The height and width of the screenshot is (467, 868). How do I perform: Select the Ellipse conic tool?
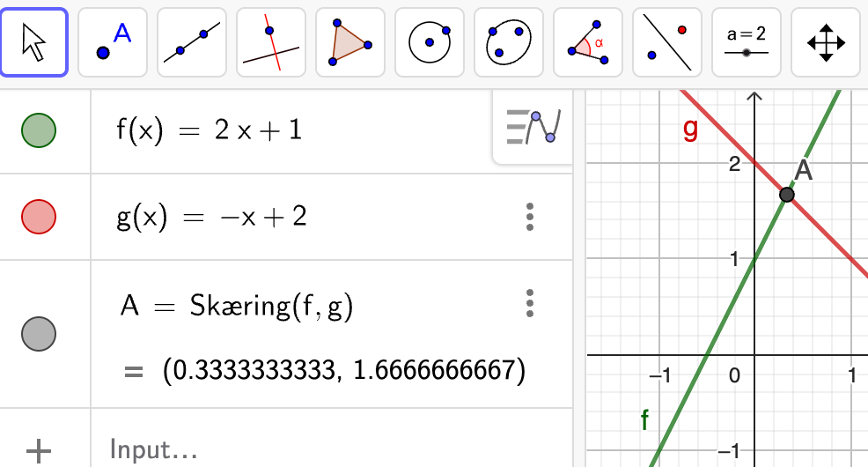point(509,42)
